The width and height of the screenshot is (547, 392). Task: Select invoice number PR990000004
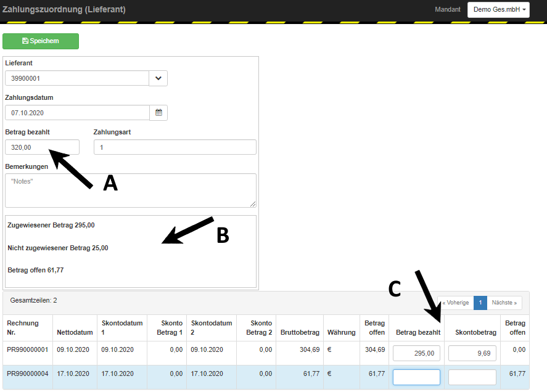coord(28,374)
